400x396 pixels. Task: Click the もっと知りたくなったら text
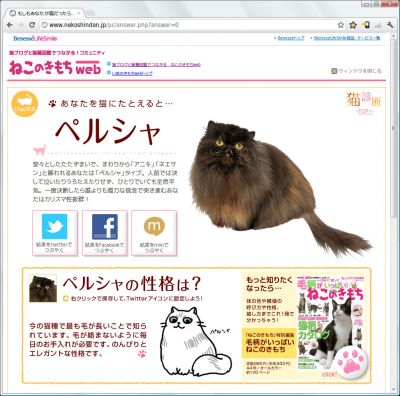coord(269,284)
